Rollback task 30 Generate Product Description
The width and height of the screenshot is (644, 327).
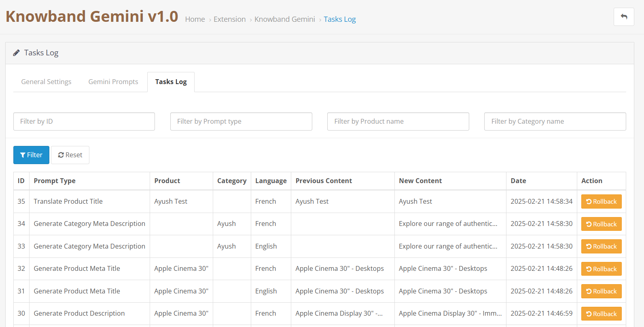click(601, 314)
